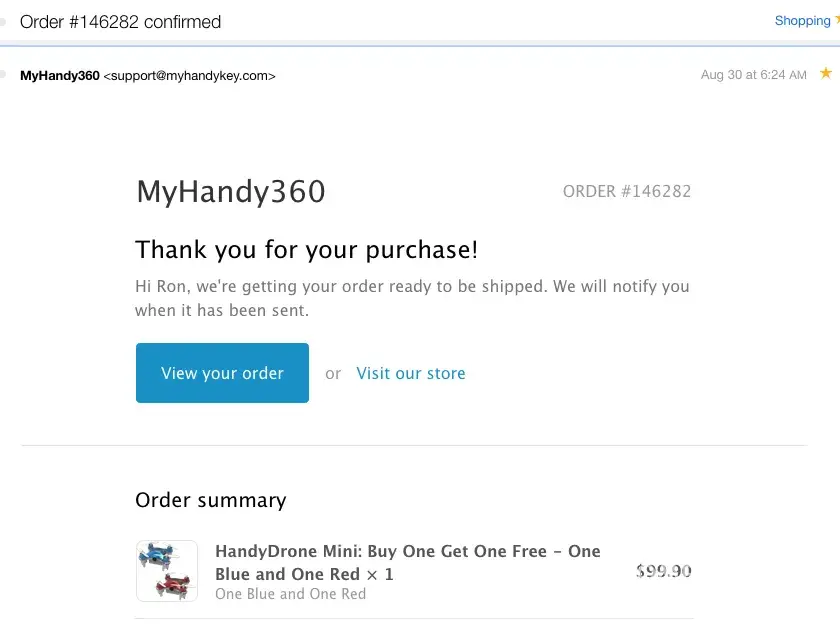Click the Order summary heading

[211, 500]
